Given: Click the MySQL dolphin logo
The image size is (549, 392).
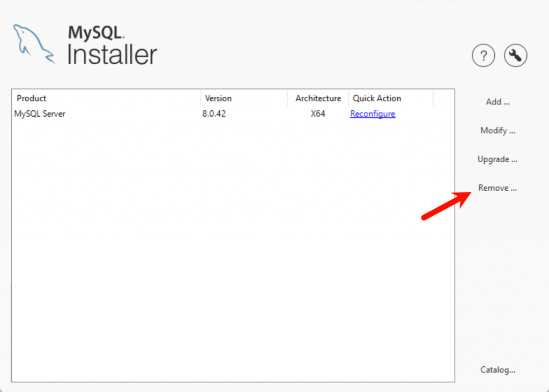Looking at the screenshot, I should click(x=33, y=44).
